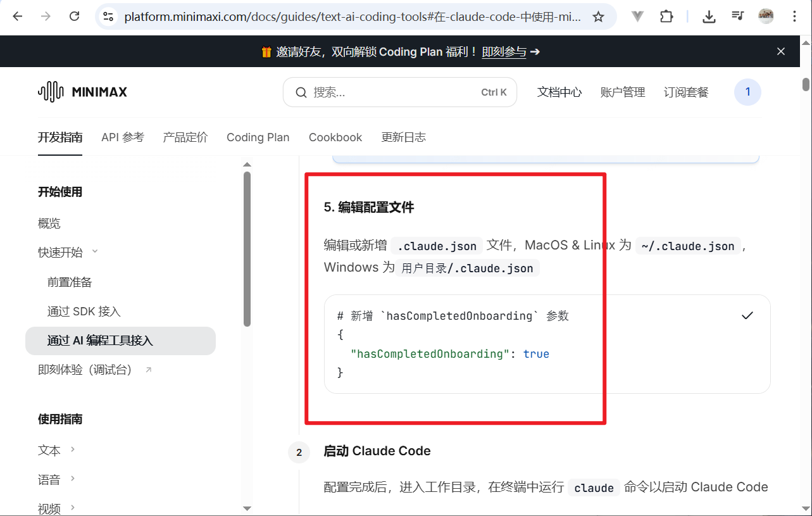Click the ~/.claude.json inline code

tap(688, 246)
